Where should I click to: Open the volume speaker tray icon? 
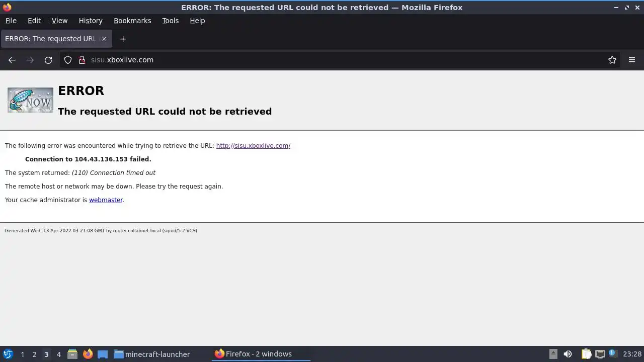[x=568, y=354]
